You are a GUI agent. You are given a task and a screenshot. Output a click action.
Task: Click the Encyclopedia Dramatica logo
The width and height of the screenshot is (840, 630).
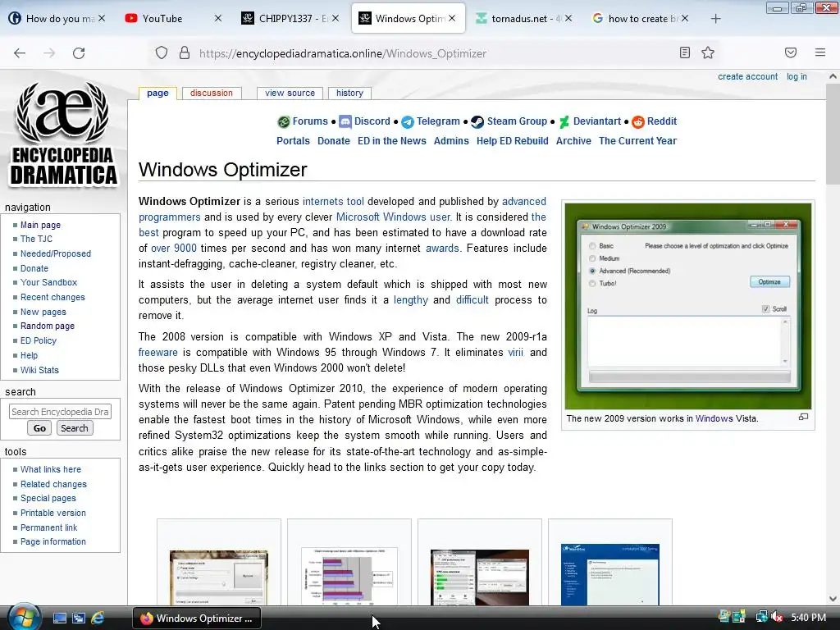(x=62, y=135)
